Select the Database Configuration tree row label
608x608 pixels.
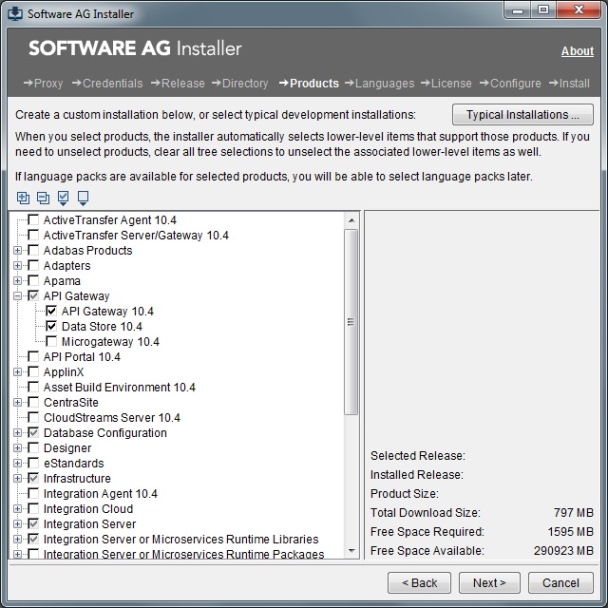pyautogui.click(x=105, y=433)
